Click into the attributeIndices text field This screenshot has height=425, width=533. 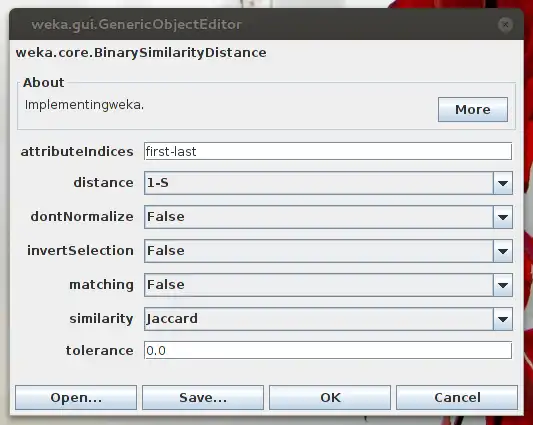pos(328,151)
